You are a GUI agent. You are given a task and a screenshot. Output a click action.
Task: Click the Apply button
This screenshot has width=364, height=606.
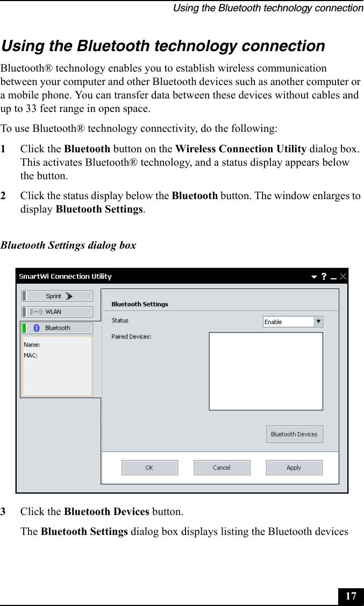294,468
